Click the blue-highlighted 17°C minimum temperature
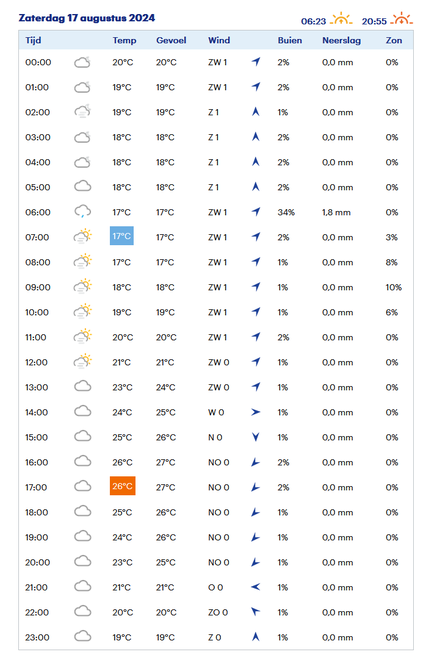 pos(122,236)
